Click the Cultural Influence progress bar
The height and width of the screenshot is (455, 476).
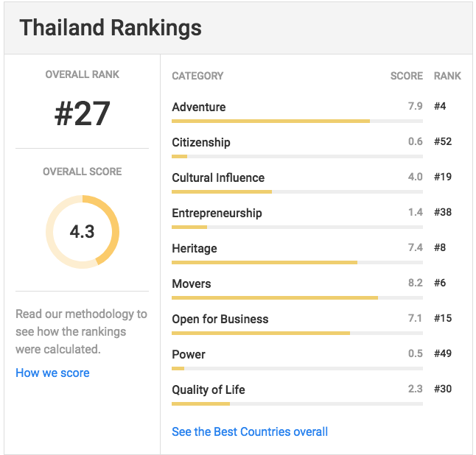(x=297, y=191)
